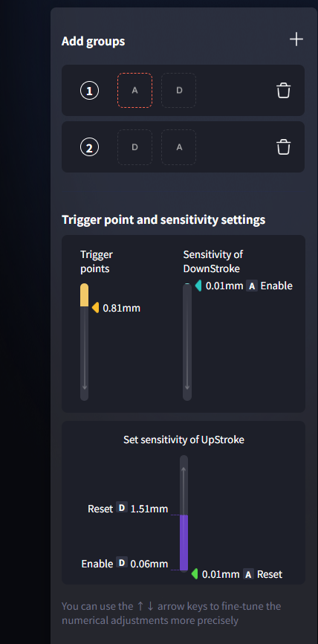This screenshot has height=644, width=318.
Task: Select the A key slot in group 2
Action: [x=178, y=147]
